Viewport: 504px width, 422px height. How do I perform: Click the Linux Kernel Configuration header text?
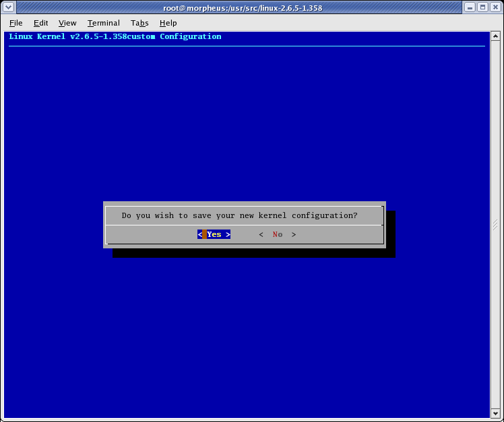(x=115, y=36)
